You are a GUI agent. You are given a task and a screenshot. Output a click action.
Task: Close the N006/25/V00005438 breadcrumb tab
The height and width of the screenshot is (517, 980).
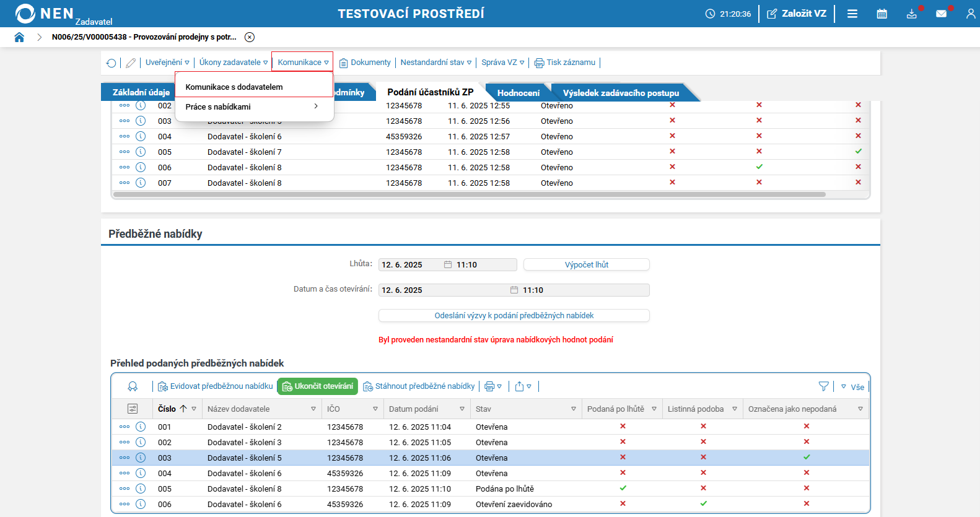[250, 37]
